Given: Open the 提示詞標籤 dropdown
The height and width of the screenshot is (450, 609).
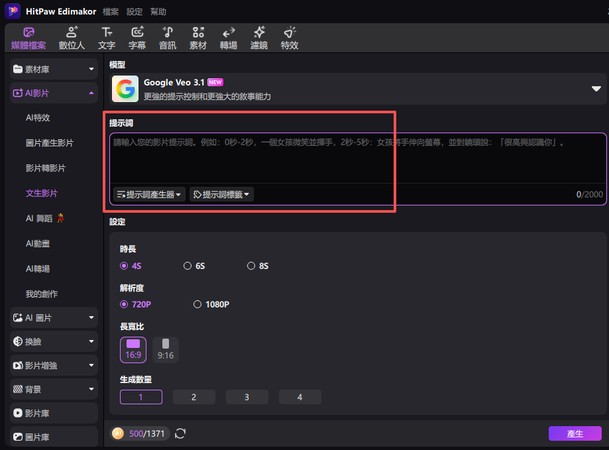Looking at the screenshot, I should point(221,194).
